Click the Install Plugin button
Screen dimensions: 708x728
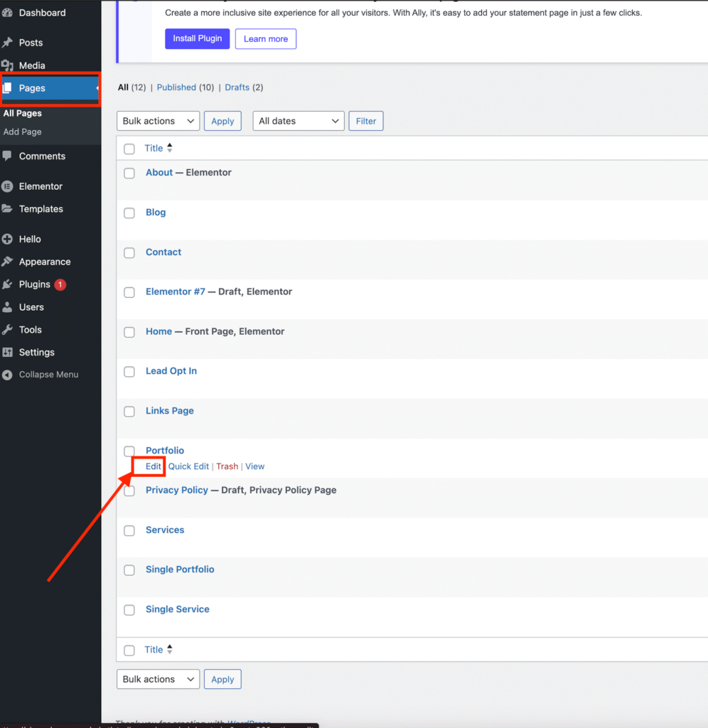click(x=197, y=38)
